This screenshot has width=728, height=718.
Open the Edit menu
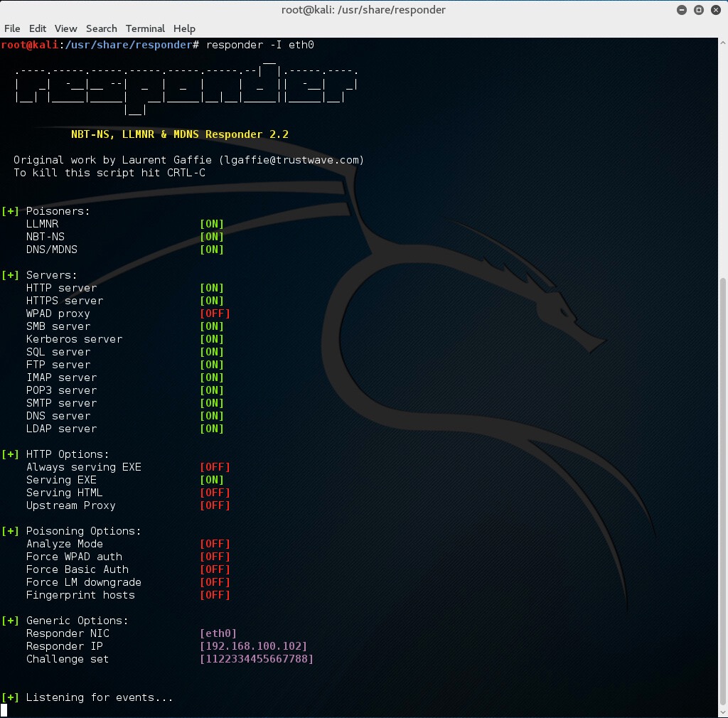click(x=38, y=28)
